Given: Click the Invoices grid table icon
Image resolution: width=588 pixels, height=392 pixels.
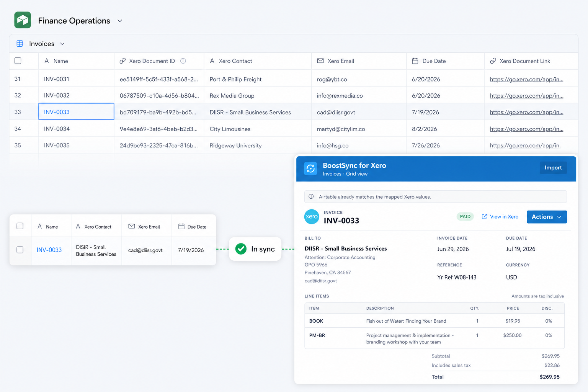Looking at the screenshot, I should click(x=20, y=44).
